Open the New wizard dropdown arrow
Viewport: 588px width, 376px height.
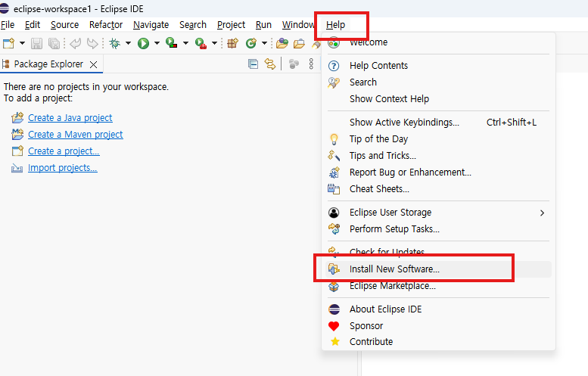(22, 43)
